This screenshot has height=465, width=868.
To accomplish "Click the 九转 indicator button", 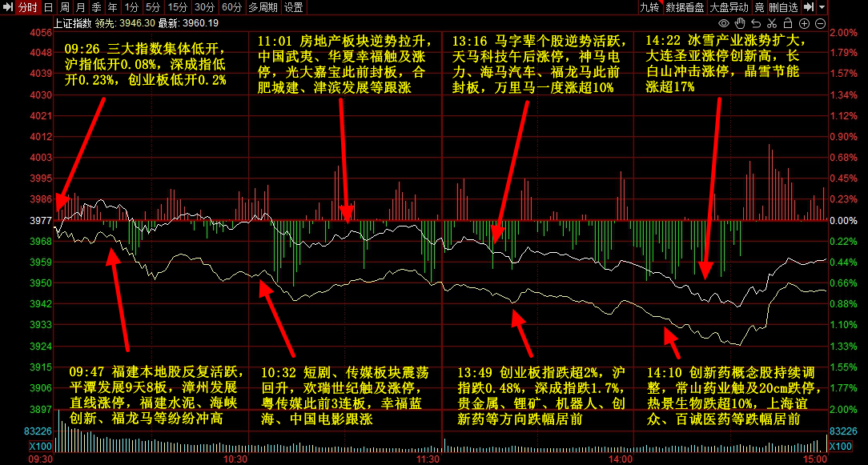I will 649,7.
